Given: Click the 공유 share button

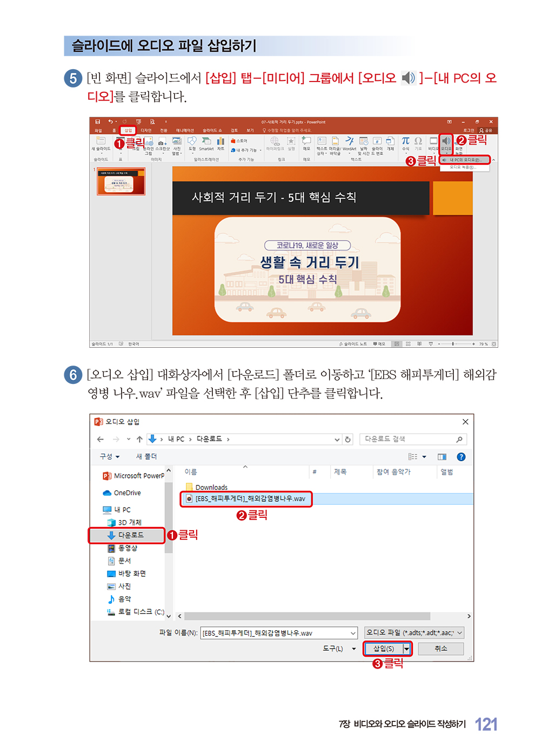Looking at the screenshot, I should pos(486,131).
